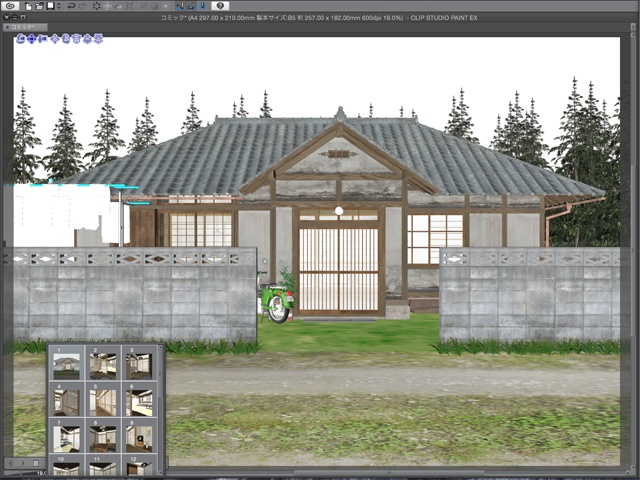
Task: Select the fifth 3D object rotate manipulator icon
Action: tap(66, 38)
